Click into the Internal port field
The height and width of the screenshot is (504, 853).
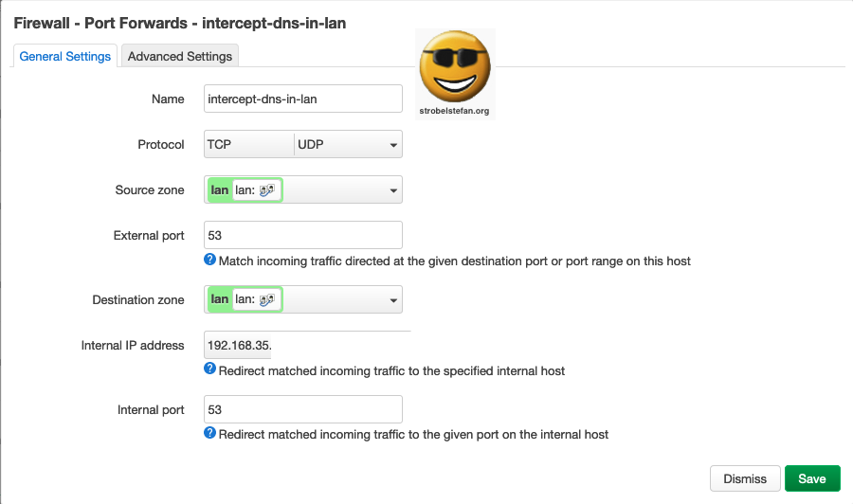303,409
